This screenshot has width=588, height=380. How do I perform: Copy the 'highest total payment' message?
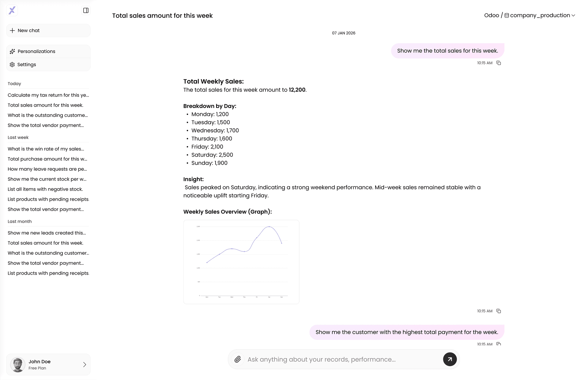coord(499,344)
